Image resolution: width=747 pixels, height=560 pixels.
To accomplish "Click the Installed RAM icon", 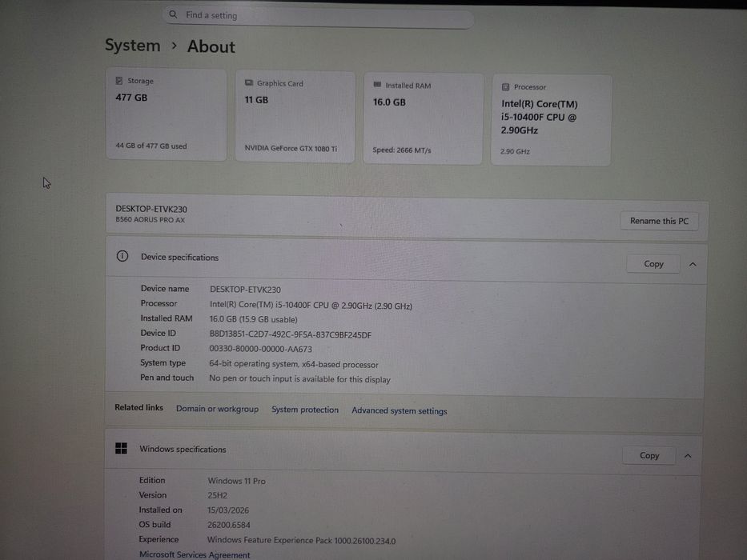I will [x=377, y=85].
